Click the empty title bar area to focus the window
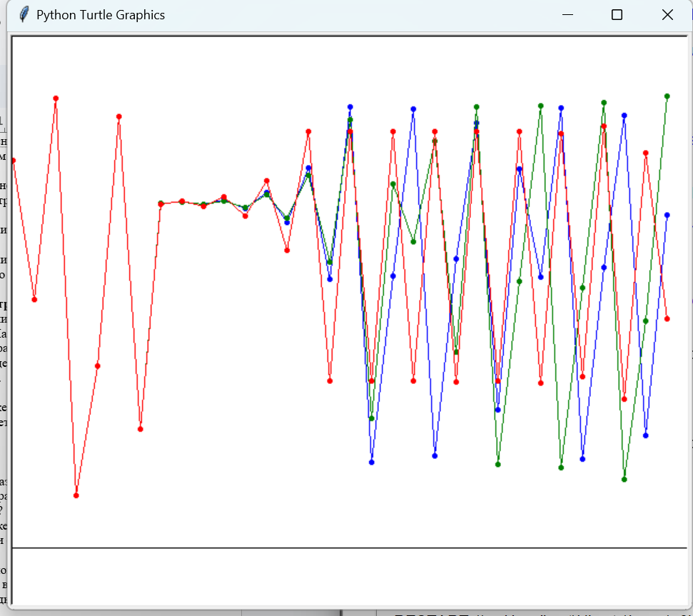 357,14
